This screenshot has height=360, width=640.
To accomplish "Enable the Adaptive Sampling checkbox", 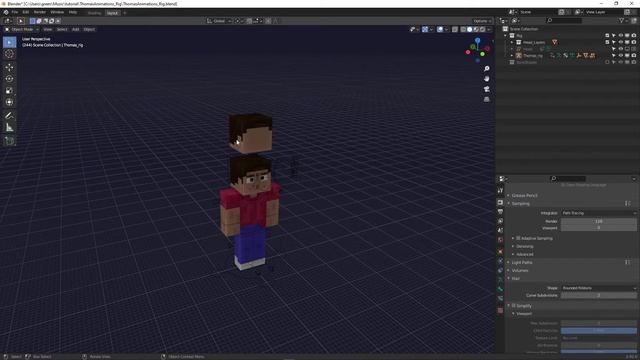I will [x=518, y=238].
